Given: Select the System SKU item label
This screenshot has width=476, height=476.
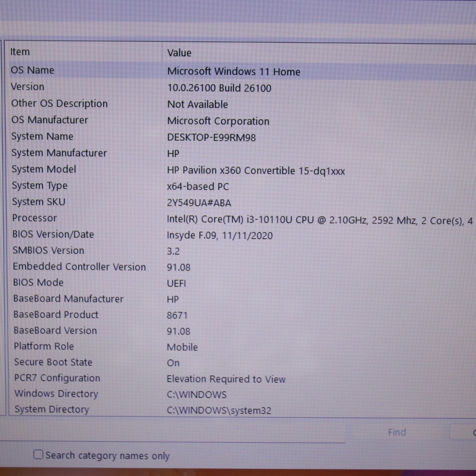Looking at the screenshot, I should [x=39, y=202].
